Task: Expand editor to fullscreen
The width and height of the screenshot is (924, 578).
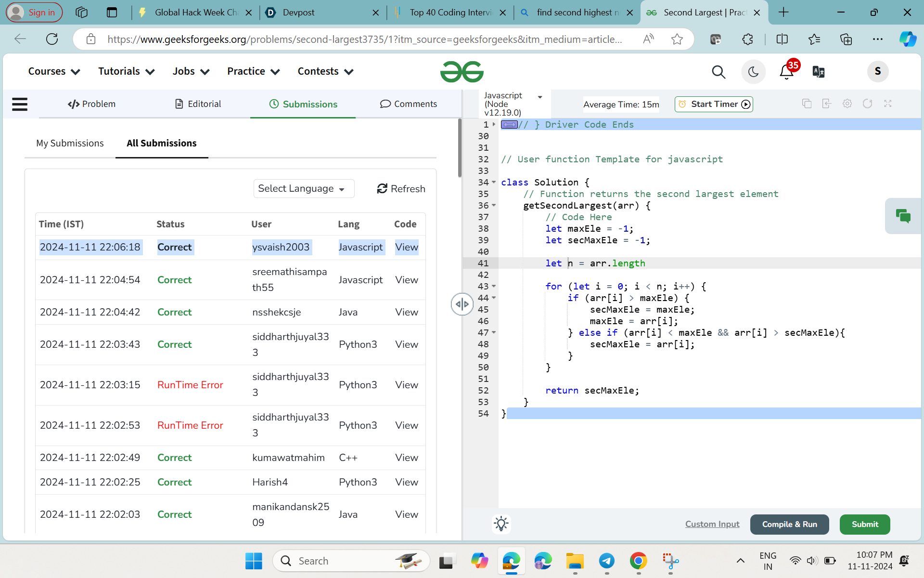Action: coord(888,104)
